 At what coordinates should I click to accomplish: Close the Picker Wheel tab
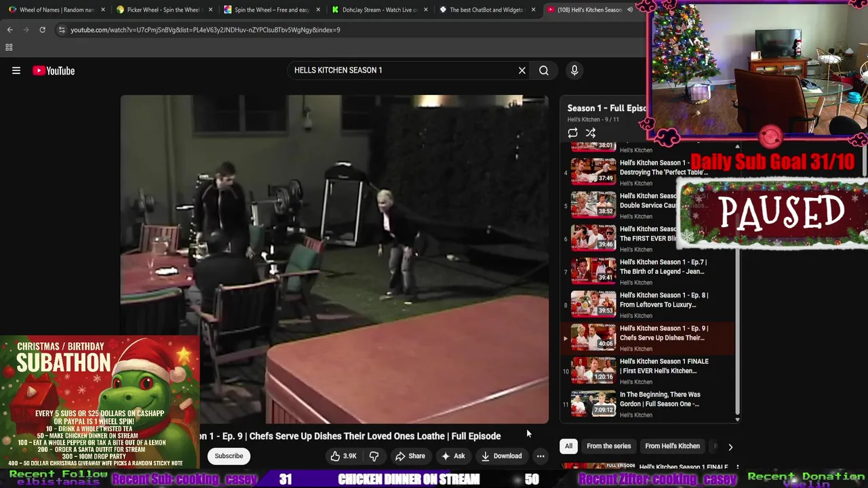point(210,9)
